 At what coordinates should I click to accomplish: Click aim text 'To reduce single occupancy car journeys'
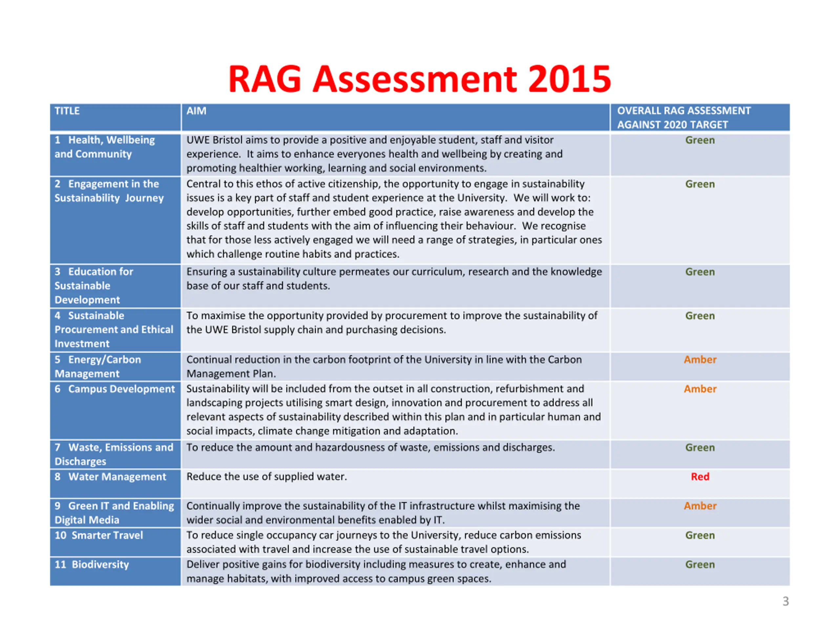tap(384, 542)
